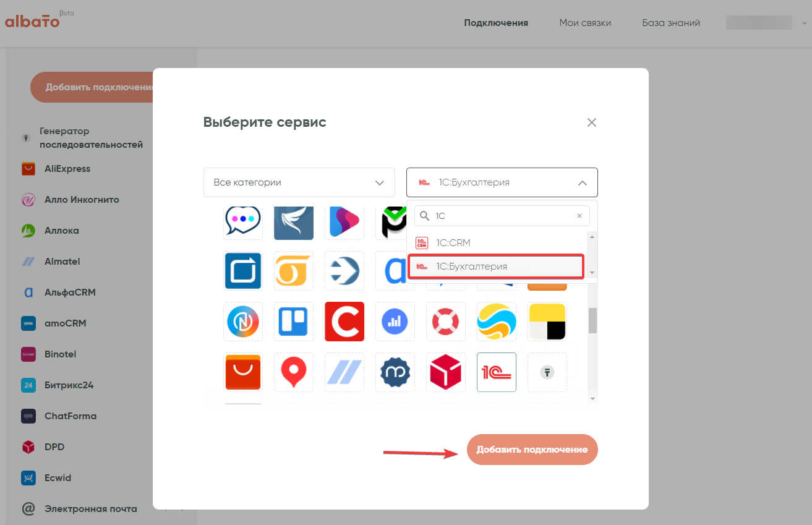Screen dimensions: 812x525
Task: Open the user account dropdown arrow
Action: click(x=804, y=23)
